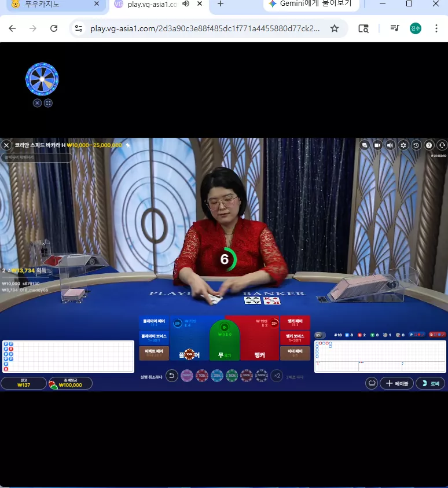448x488 pixels.
Task: Open the browser media control icon
Action: [x=395, y=28]
